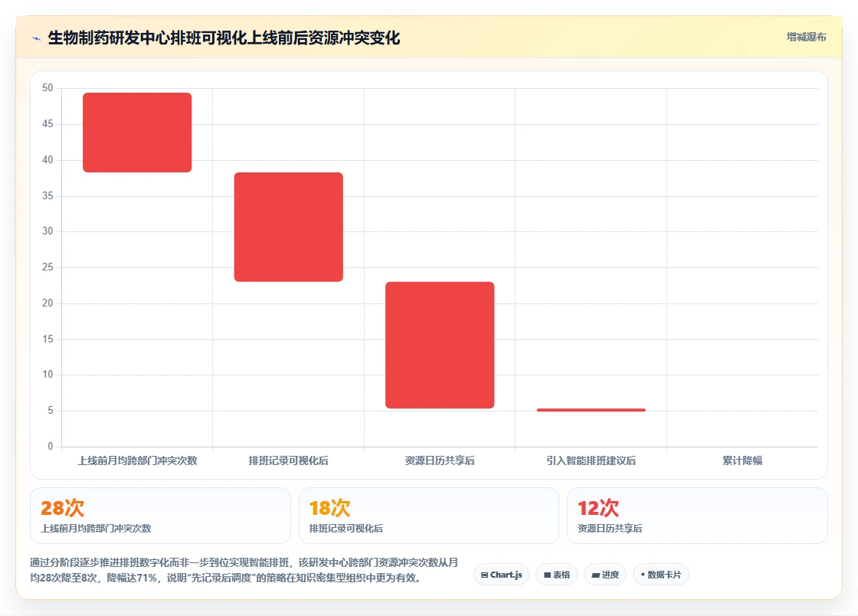Click the y-axis value 25
This screenshot has height=616, width=858.
tap(47, 267)
